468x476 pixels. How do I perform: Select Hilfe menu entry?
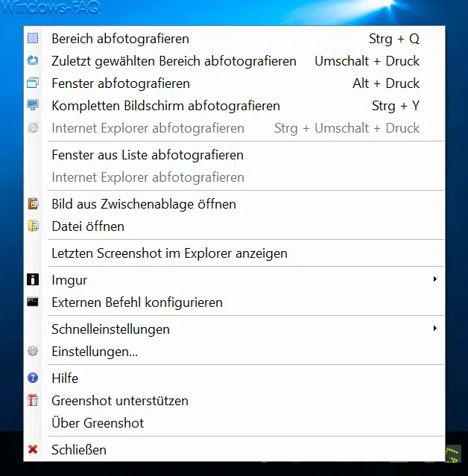pos(234,378)
